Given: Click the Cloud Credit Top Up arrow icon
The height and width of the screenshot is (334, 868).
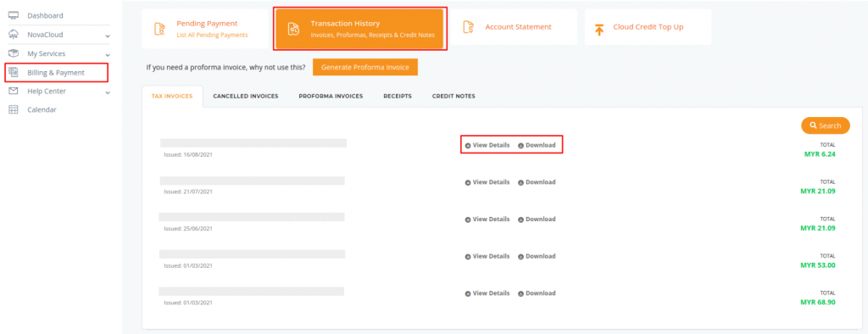Looking at the screenshot, I should tap(599, 30).
